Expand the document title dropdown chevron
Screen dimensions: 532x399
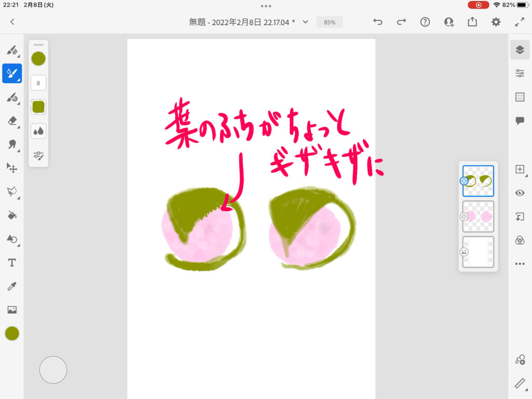pyautogui.click(x=305, y=22)
